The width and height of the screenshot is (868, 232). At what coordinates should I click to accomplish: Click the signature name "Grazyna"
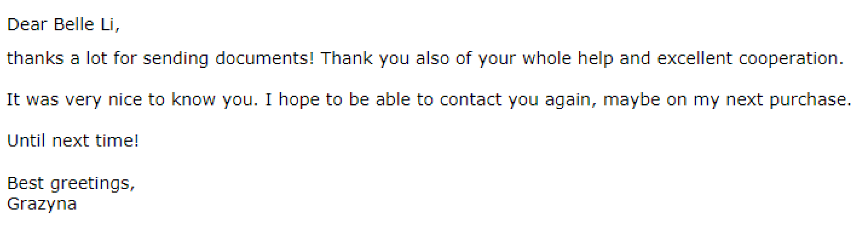point(42,204)
